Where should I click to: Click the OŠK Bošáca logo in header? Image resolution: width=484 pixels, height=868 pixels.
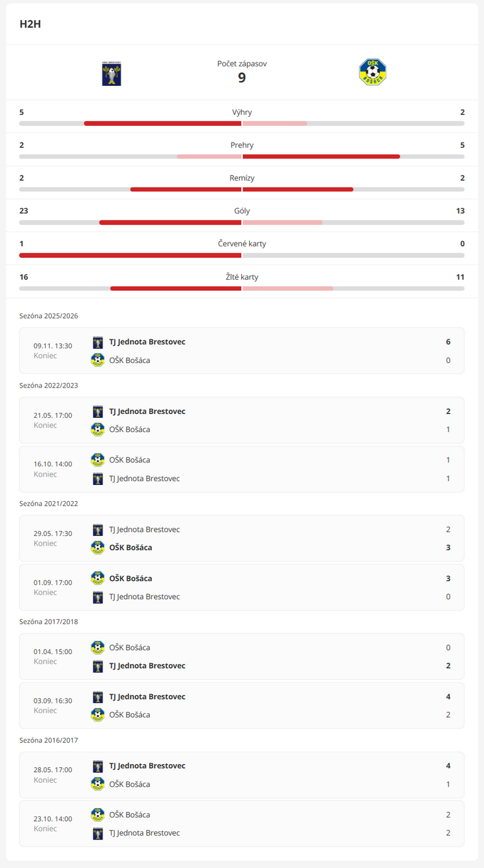372,72
